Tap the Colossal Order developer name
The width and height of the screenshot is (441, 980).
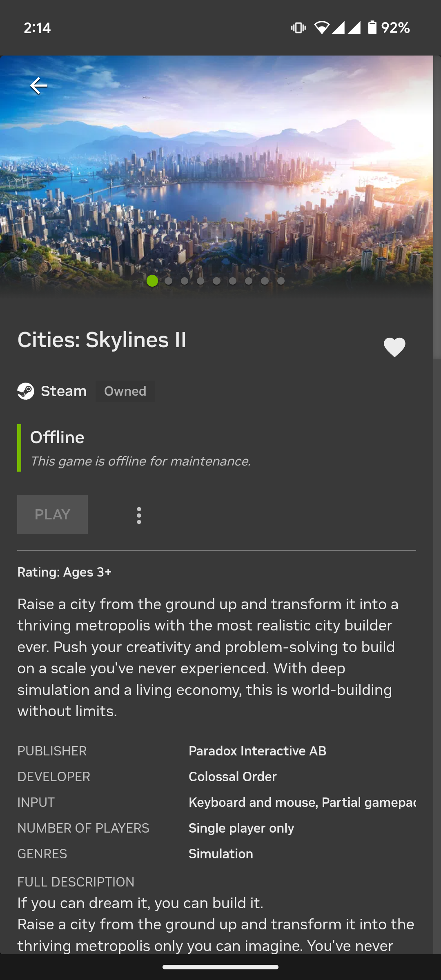[232, 777]
